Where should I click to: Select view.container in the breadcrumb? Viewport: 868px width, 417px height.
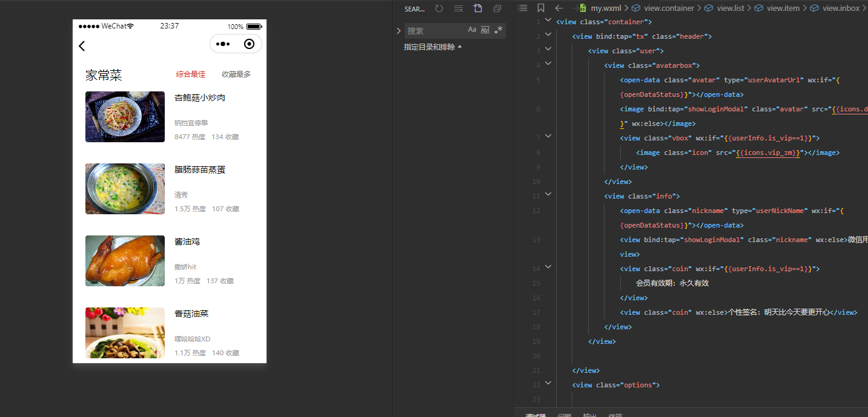(x=669, y=8)
